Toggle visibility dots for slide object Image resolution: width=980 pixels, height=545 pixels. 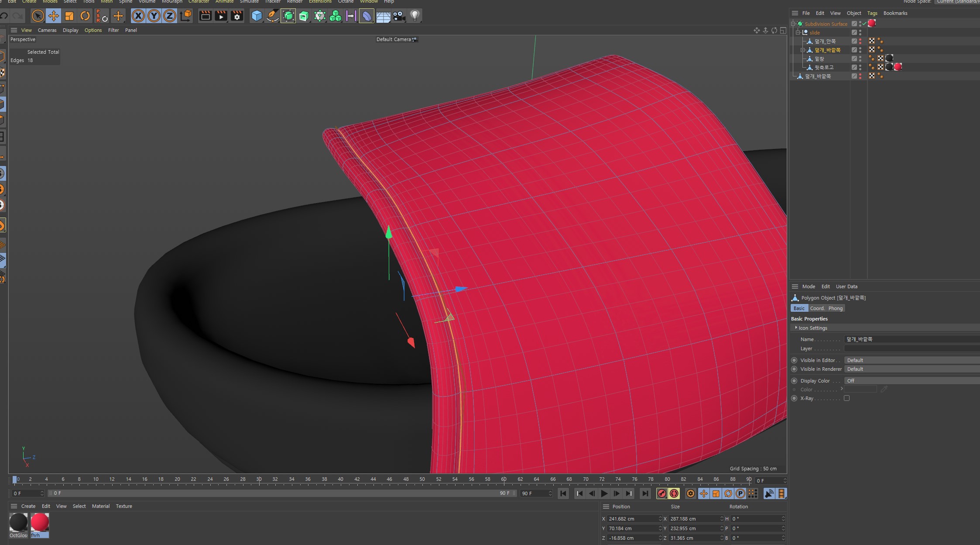click(860, 32)
